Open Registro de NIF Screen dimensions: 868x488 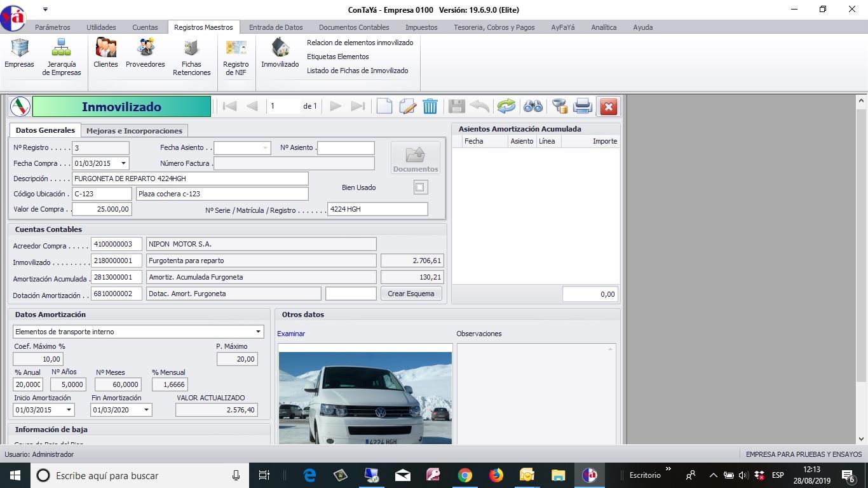tap(236, 57)
